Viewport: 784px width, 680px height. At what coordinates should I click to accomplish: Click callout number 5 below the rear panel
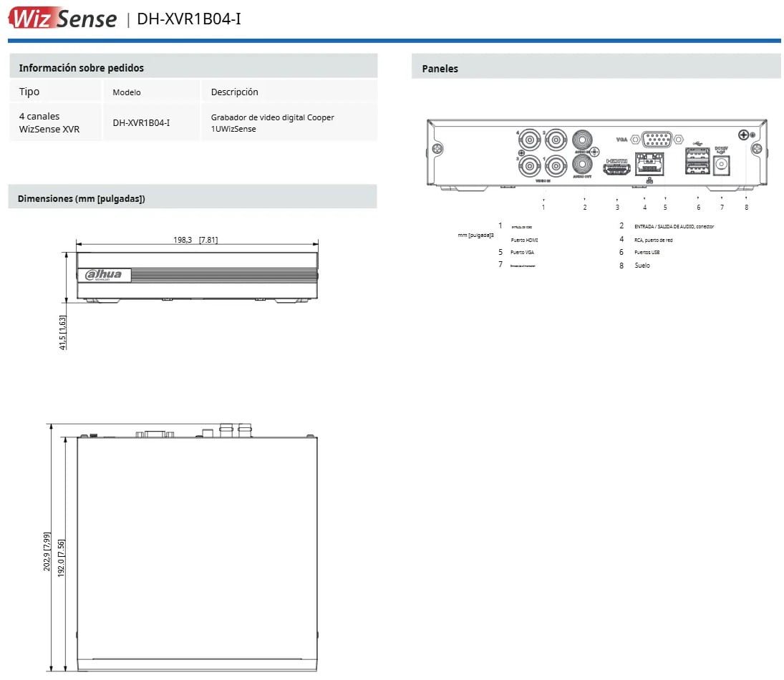pyautogui.click(x=665, y=207)
